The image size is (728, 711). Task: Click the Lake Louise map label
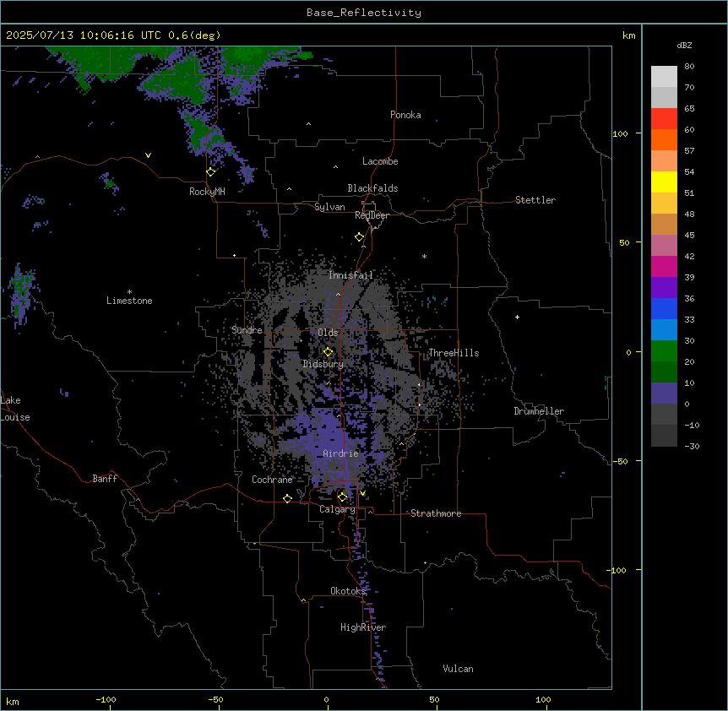[15, 409]
